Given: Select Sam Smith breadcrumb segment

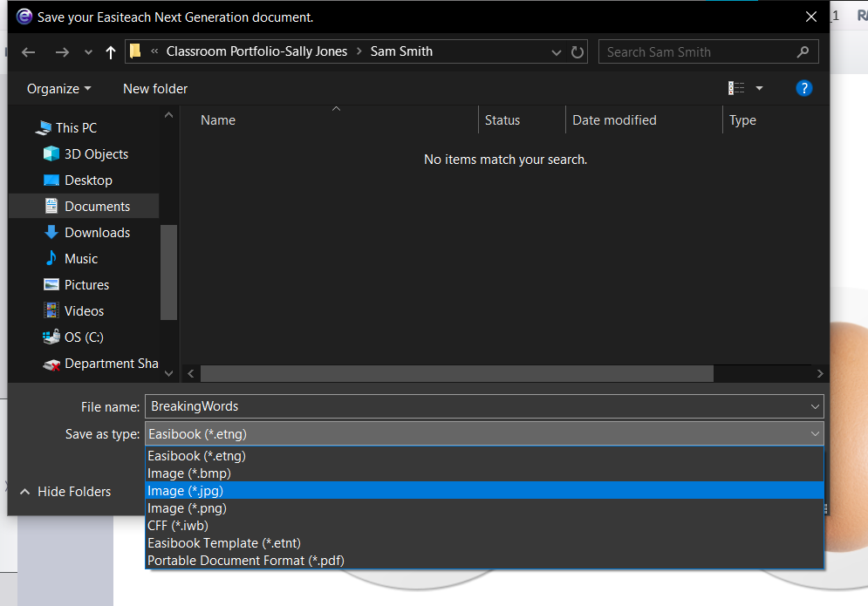Looking at the screenshot, I should click(401, 51).
